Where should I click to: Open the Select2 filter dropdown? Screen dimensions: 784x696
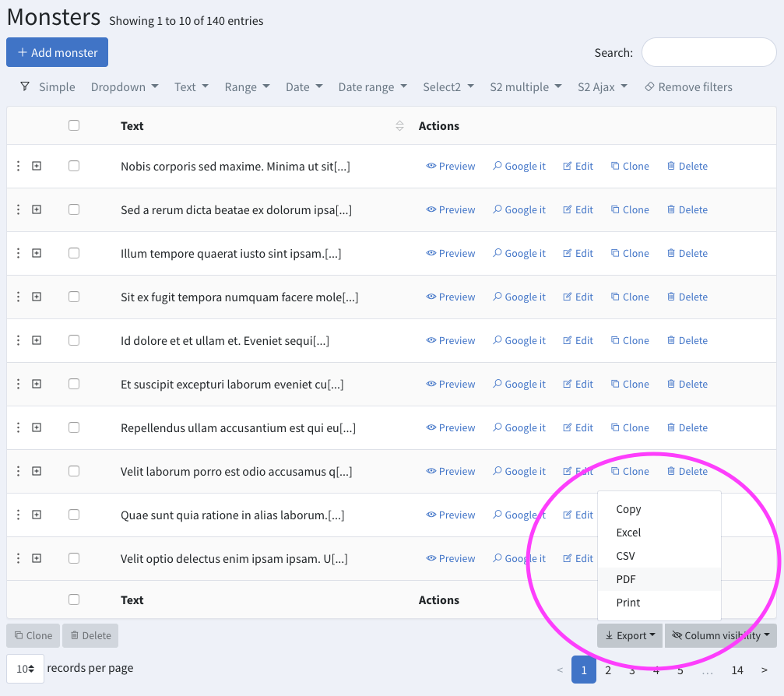448,87
